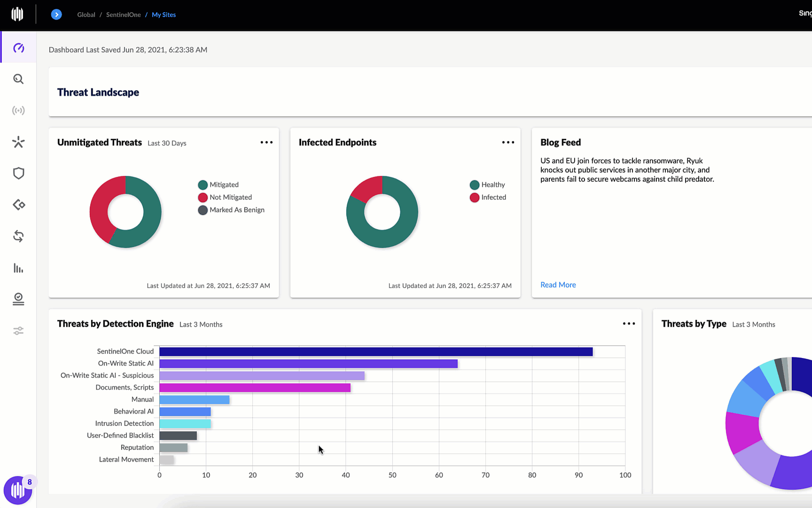The height and width of the screenshot is (508, 812).
Task: Click the circular arrows sync sidebar icon
Action: [x=18, y=236]
